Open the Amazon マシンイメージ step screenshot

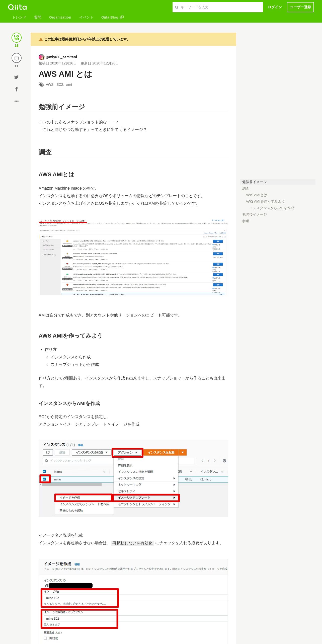pos(133,257)
